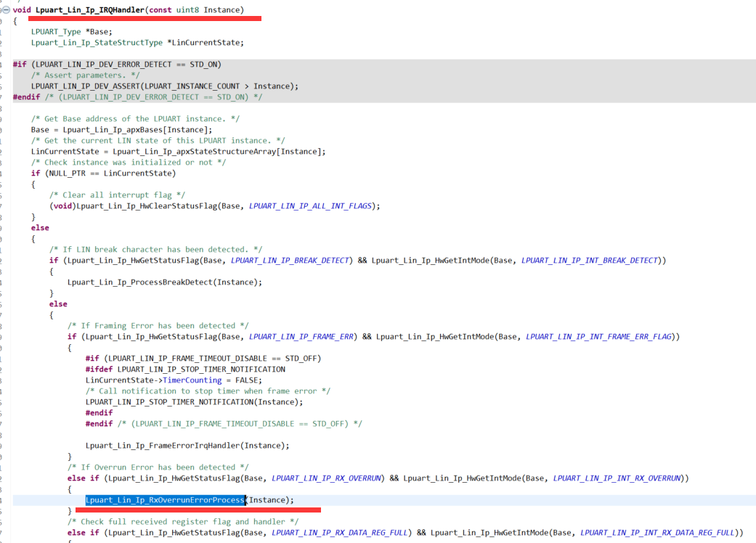The image size is (756, 543).
Task: Click NULL_PTR in the if condition
Action: pos(67,173)
